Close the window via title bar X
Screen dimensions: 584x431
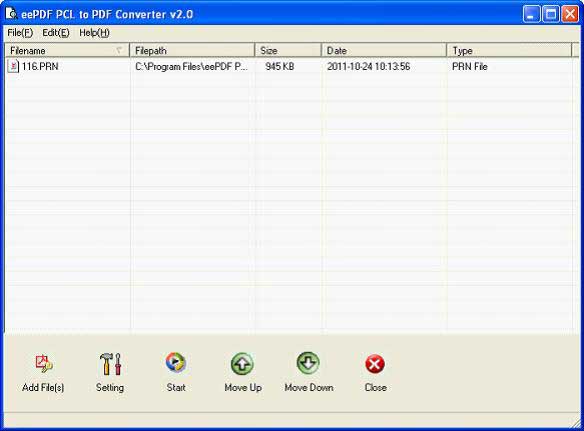[x=570, y=14]
